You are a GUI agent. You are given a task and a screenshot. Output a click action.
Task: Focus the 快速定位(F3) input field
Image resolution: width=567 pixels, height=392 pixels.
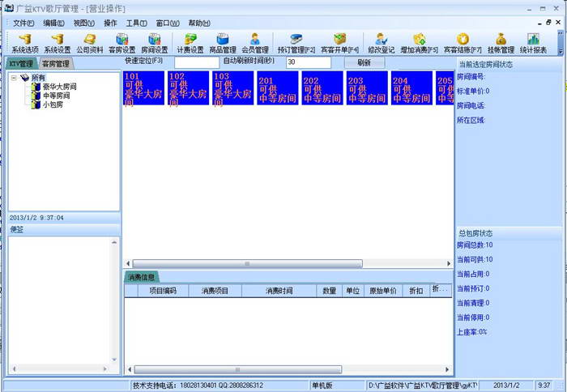197,62
